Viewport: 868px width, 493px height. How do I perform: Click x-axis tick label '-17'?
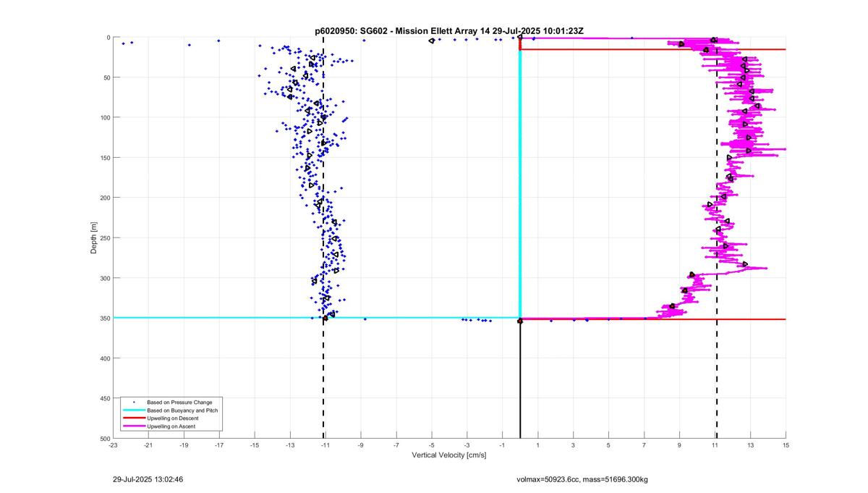pos(219,445)
